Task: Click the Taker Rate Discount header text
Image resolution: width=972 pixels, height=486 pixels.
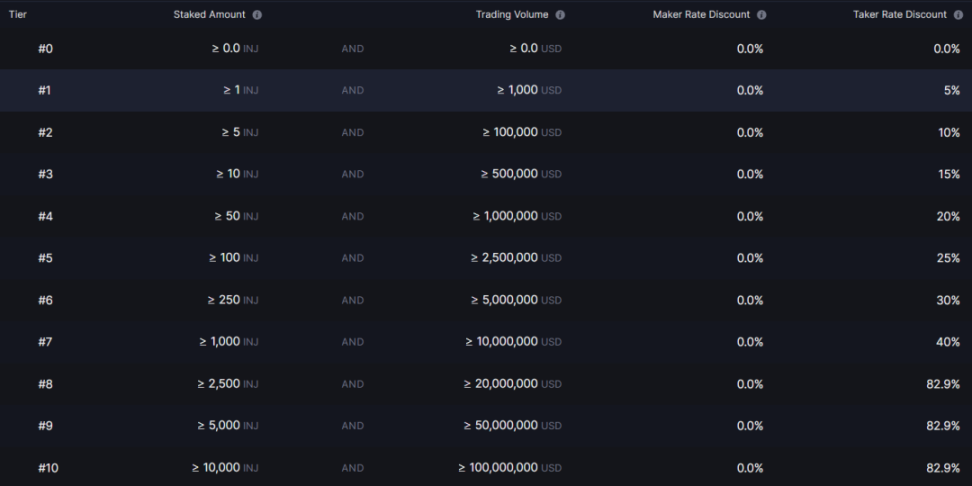Action: coord(899,15)
